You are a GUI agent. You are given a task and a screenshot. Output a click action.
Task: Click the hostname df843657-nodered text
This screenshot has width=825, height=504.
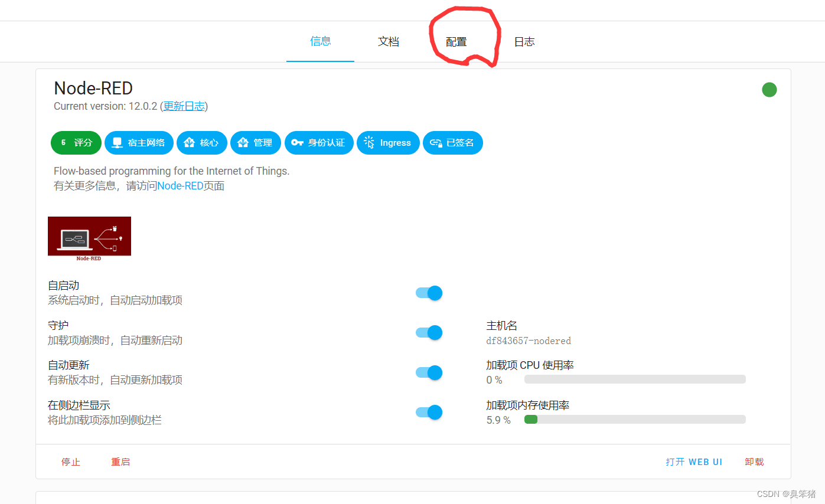click(529, 341)
